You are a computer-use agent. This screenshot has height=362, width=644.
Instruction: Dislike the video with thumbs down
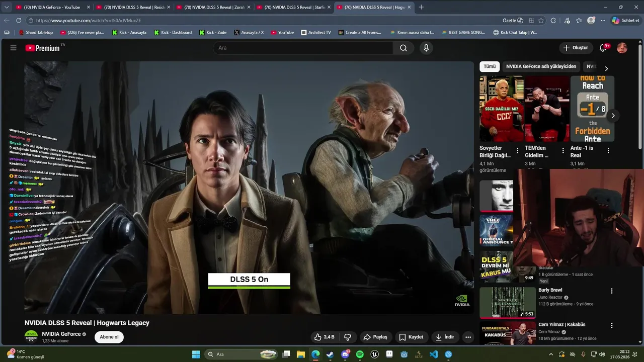coord(347,337)
